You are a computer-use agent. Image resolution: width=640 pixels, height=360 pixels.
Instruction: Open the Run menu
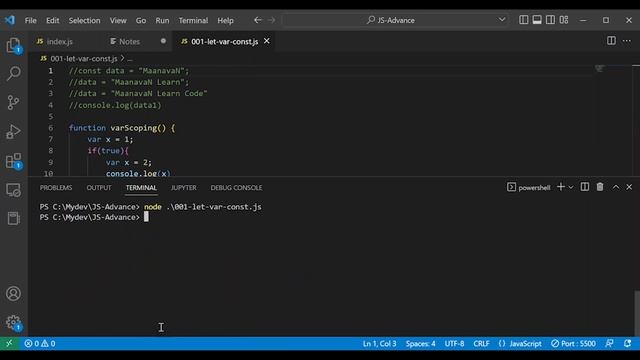point(162,20)
